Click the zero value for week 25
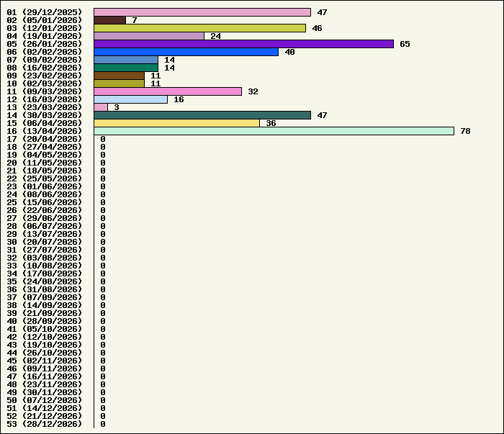 103,202
